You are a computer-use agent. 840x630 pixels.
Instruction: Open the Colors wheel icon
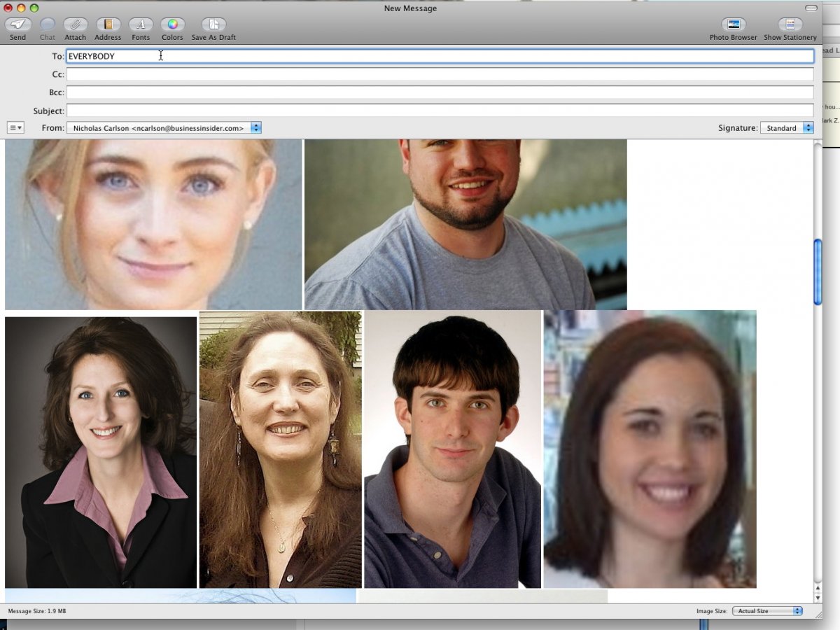tap(172, 24)
